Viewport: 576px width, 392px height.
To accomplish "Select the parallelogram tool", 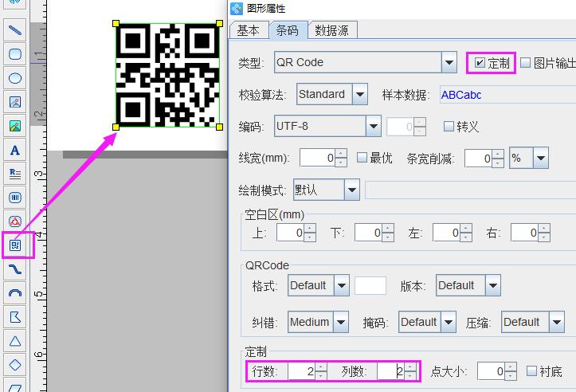I will [x=14, y=386].
